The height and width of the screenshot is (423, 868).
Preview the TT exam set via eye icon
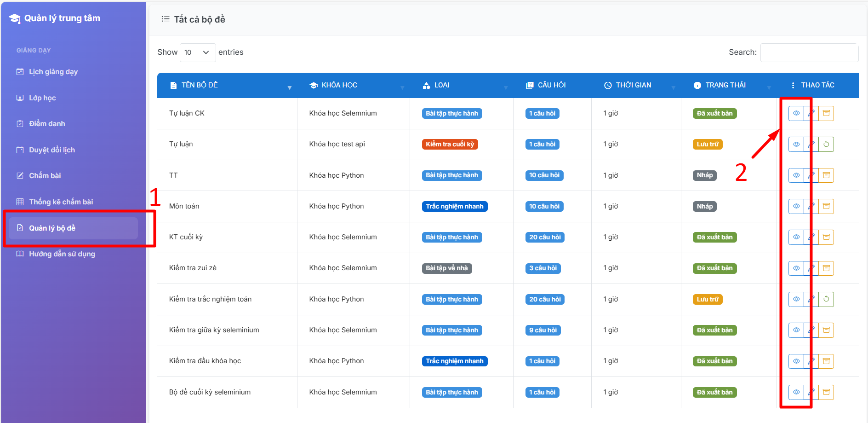[x=796, y=175]
